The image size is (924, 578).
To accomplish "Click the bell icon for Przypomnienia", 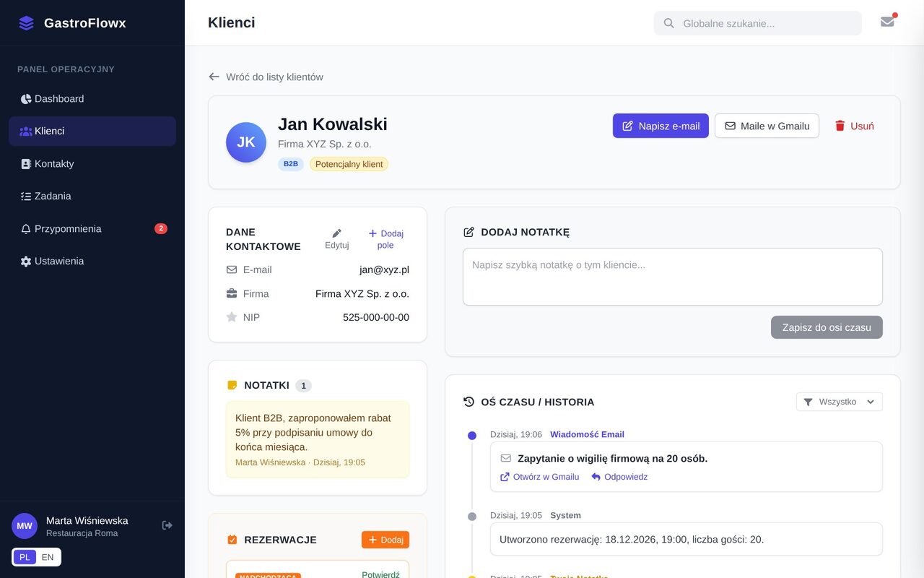I will point(26,229).
